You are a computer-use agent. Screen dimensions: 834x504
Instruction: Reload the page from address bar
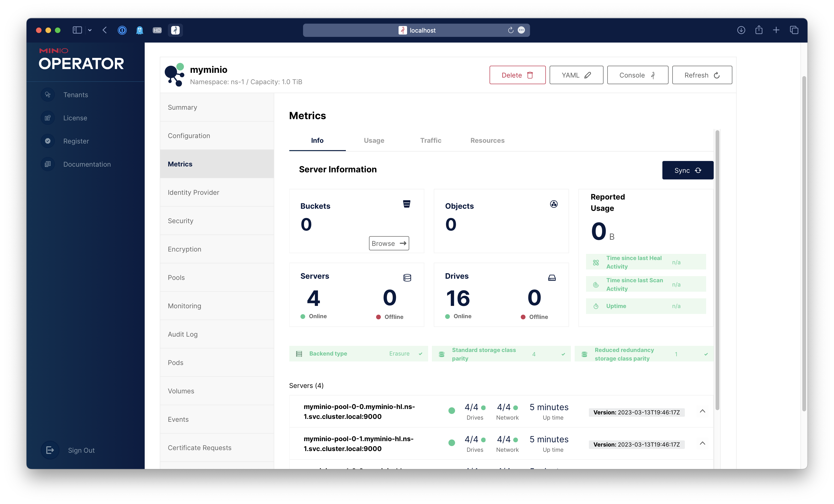(x=511, y=30)
